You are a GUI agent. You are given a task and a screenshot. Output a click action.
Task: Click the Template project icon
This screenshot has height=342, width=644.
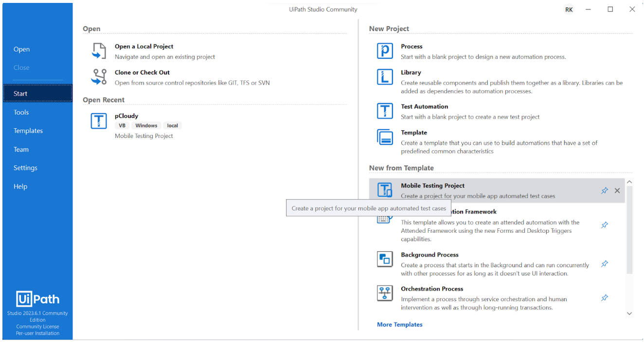point(385,137)
